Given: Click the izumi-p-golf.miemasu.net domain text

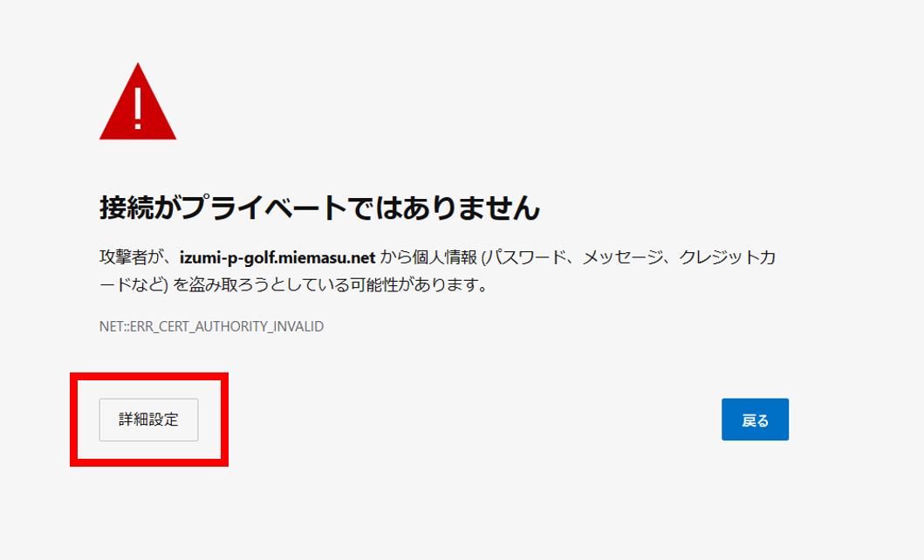Looking at the screenshot, I should (x=277, y=258).
